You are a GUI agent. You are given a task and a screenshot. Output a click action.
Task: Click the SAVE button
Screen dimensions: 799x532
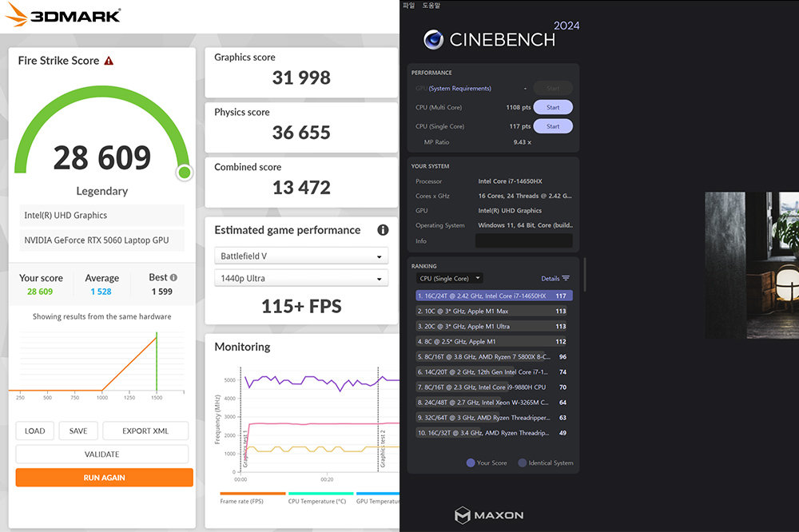point(78,431)
